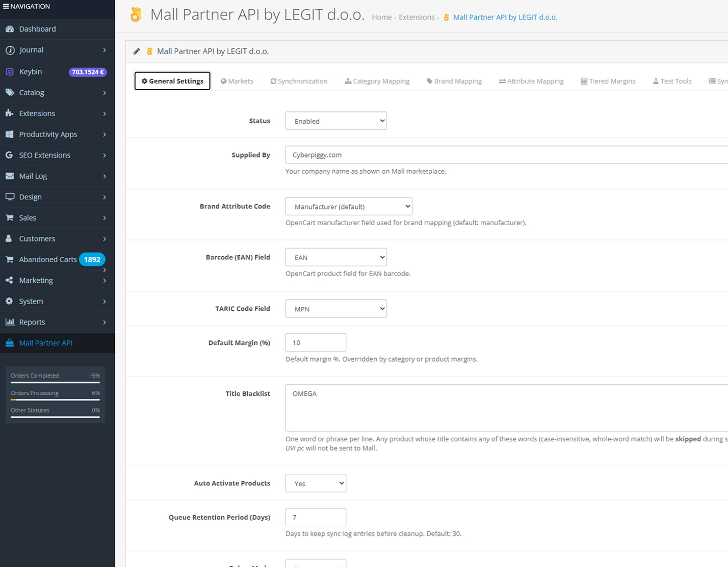
Task: Click the Mall Partner API sidebar icon
Action: click(10, 343)
